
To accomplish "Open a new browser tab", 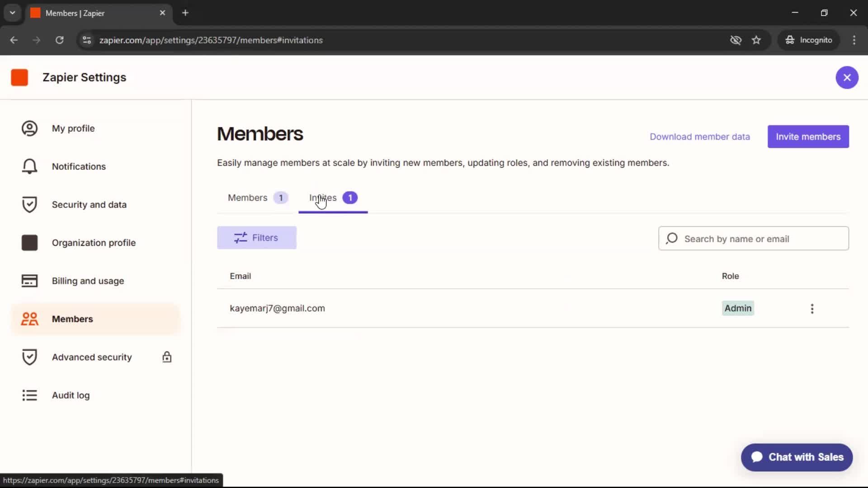I will (185, 13).
